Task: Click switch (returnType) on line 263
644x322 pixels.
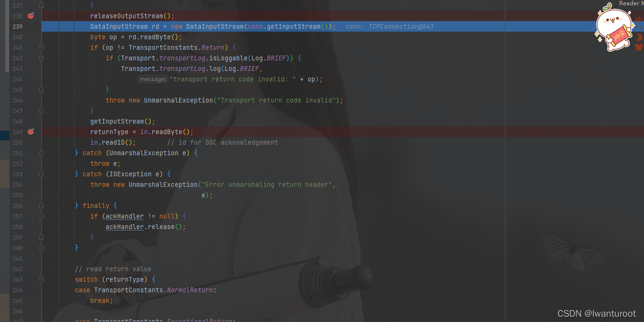Action: 111,279
